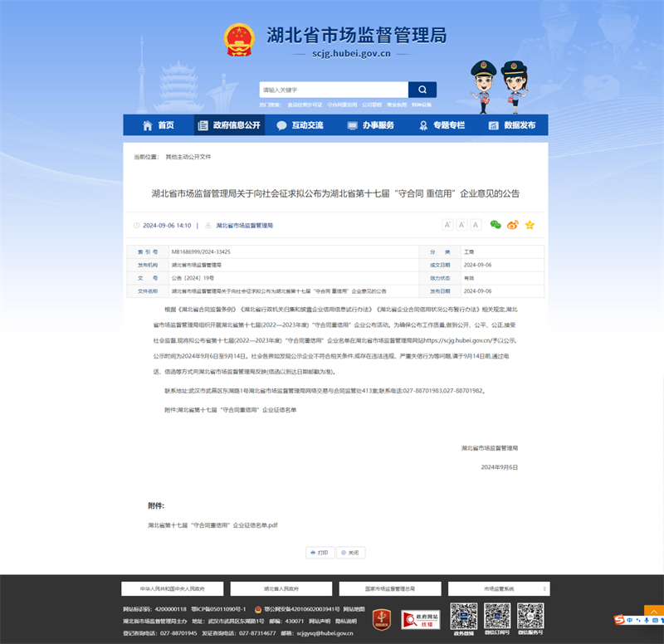Click the yellow star favorite icon
This screenshot has width=664, height=644.
tap(530, 225)
